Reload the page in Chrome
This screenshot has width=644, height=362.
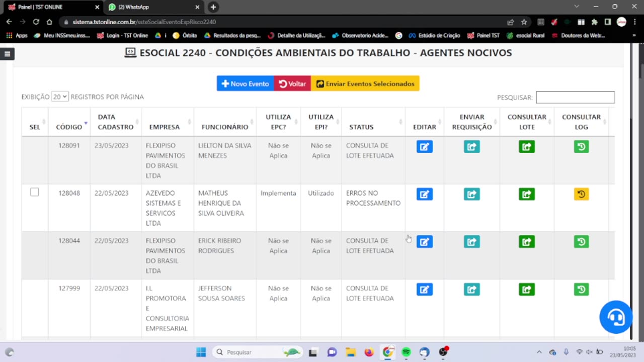pyautogui.click(x=36, y=22)
